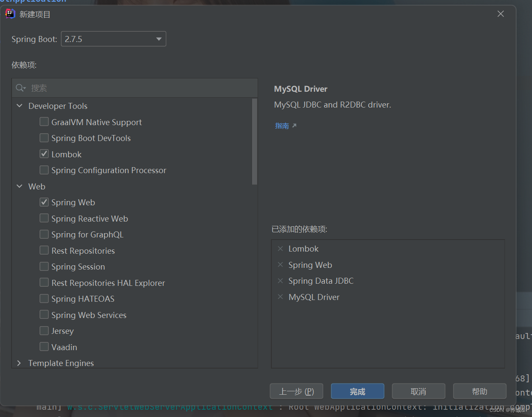Enable Spring Reactive Web dependency
The height and width of the screenshot is (417, 532).
44,218
